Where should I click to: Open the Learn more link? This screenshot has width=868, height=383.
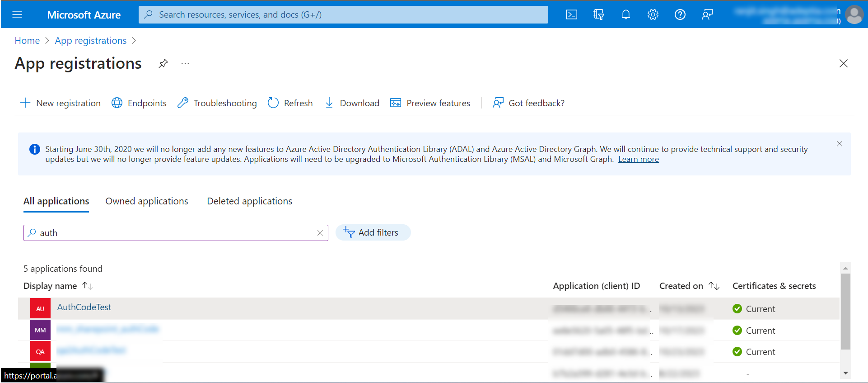coord(638,159)
